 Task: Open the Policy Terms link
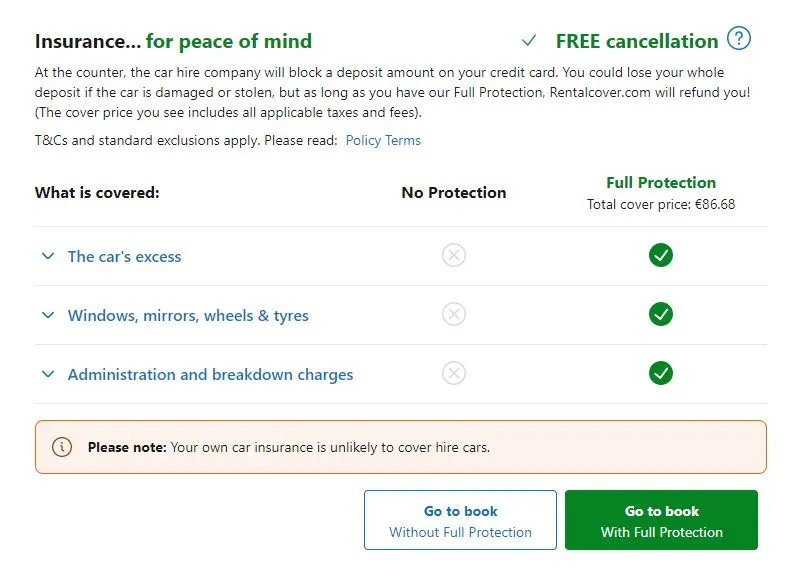click(x=383, y=141)
